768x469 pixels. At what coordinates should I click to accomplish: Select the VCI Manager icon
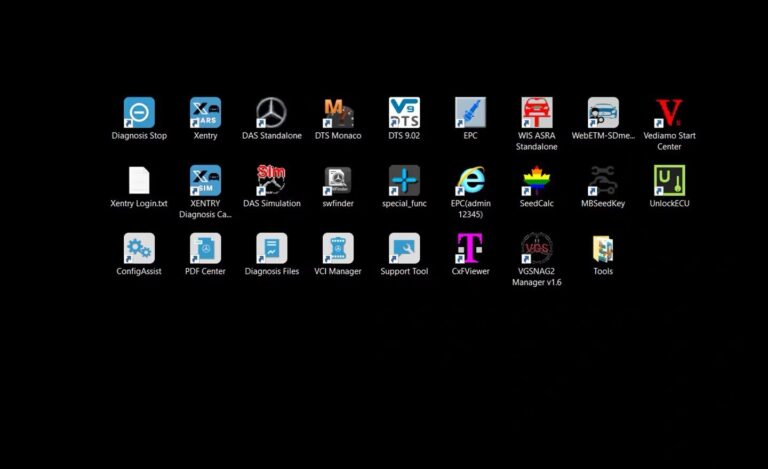pos(338,248)
